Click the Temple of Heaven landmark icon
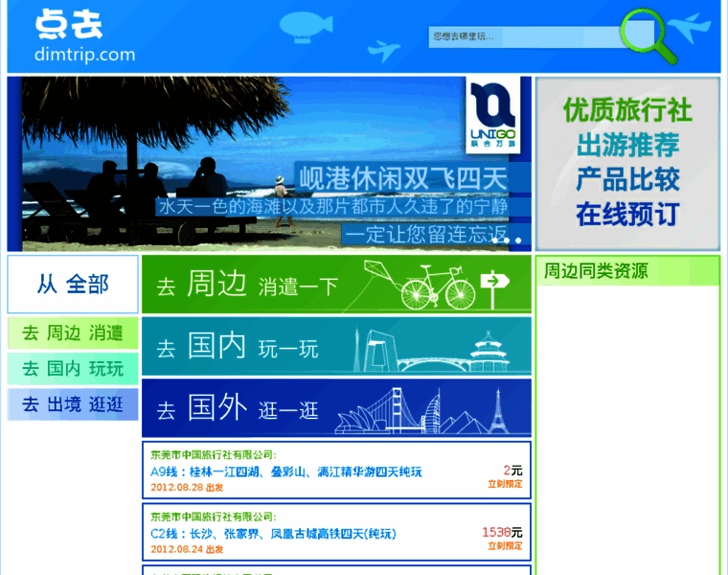This screenshot has width=728, height=575. (x=489, y=351)
